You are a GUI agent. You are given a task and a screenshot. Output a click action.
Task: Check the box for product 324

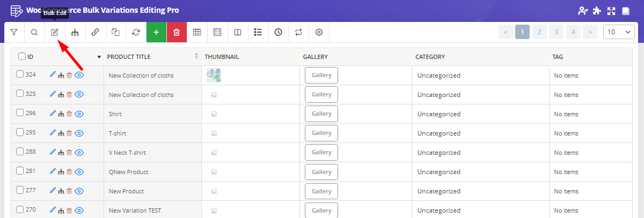20,74
